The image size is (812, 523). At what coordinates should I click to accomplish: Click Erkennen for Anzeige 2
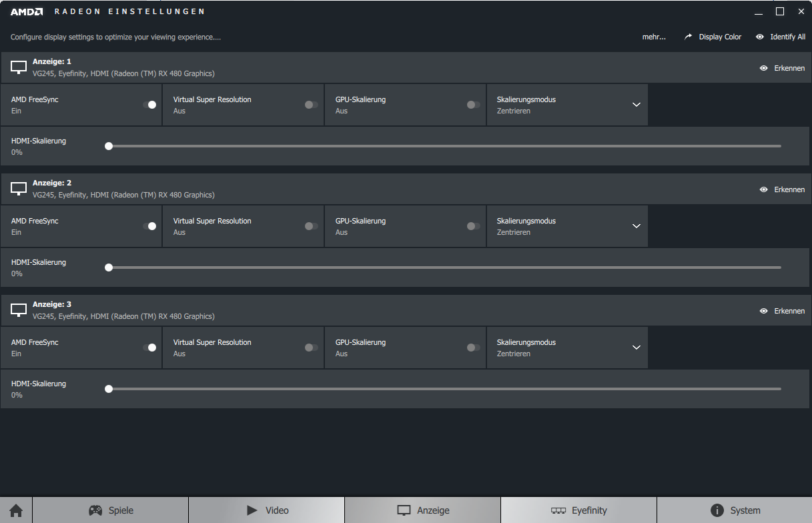782,189
